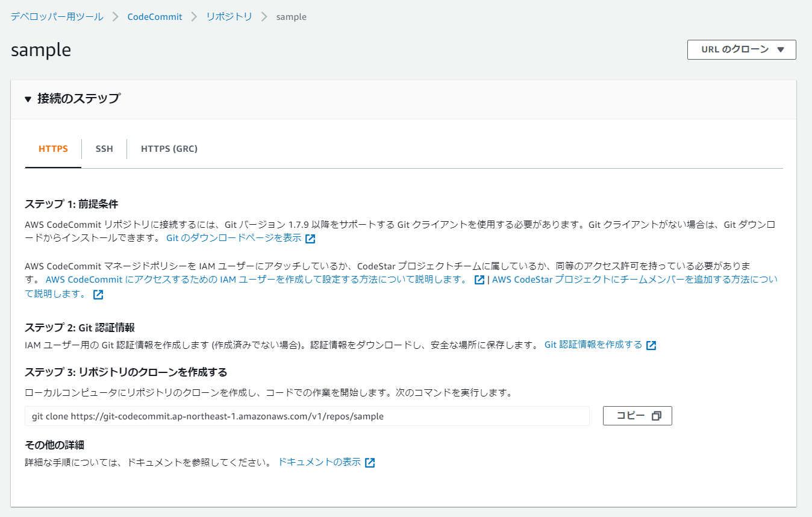
Task: Click the sample breadcrumb text
Action: point(292,17)
